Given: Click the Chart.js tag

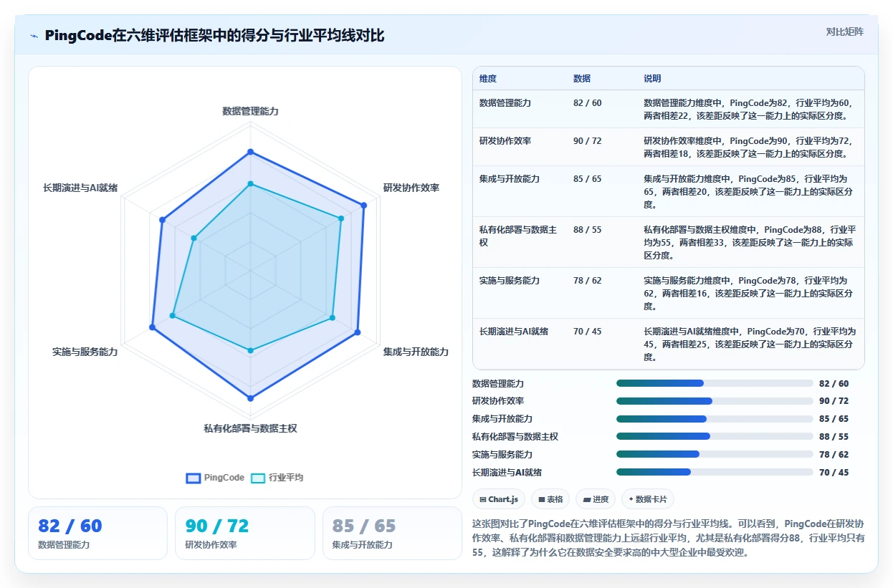Looking at the screenshot, I should pyautogui.click(x=499, y=499).
